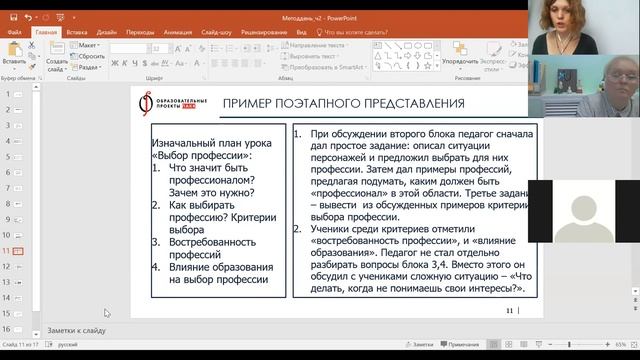The height and width of the screenshot is (360, 640).
Task: Select the oval shape in shapes gallery
Action: [x=418, y=46]
